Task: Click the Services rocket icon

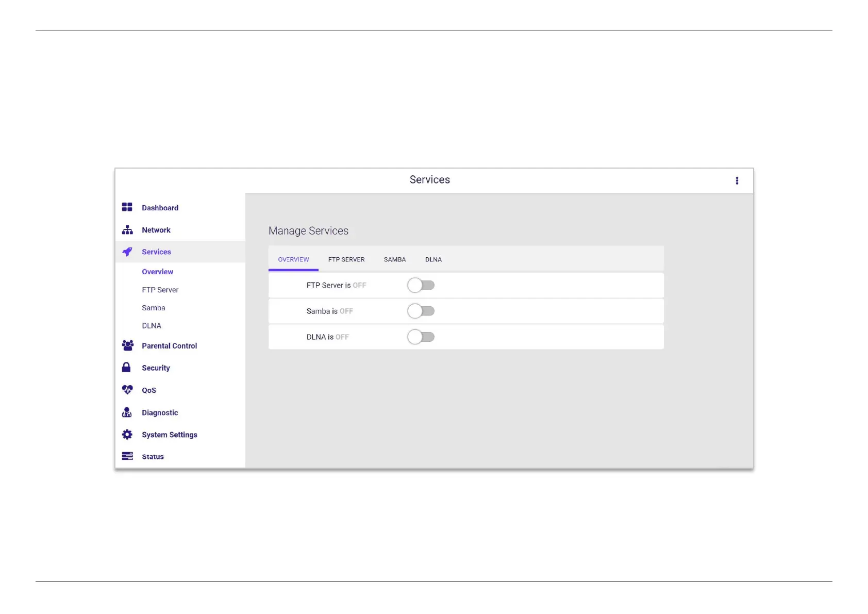Action: 127,252
